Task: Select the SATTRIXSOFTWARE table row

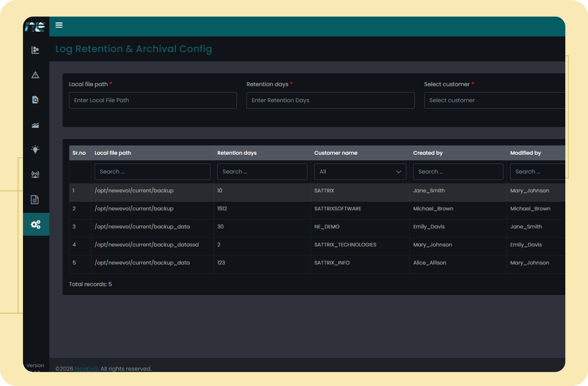Action: point(337,209)
